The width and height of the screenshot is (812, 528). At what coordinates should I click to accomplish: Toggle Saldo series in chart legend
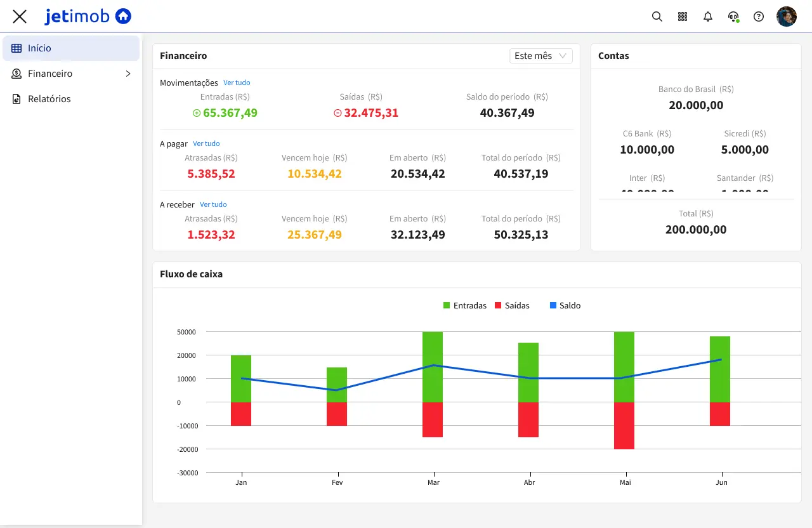pyautogui.click(x=565, y=305)
